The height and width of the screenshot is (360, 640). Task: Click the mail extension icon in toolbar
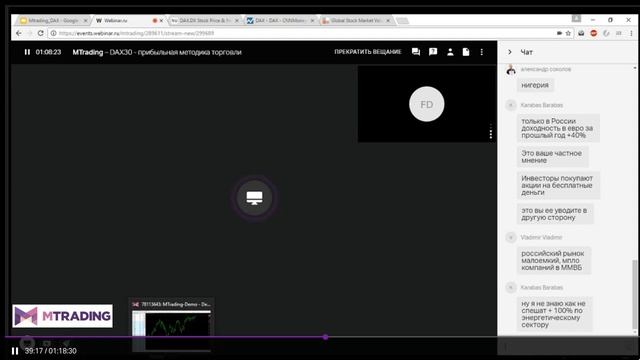coord(581,33)
